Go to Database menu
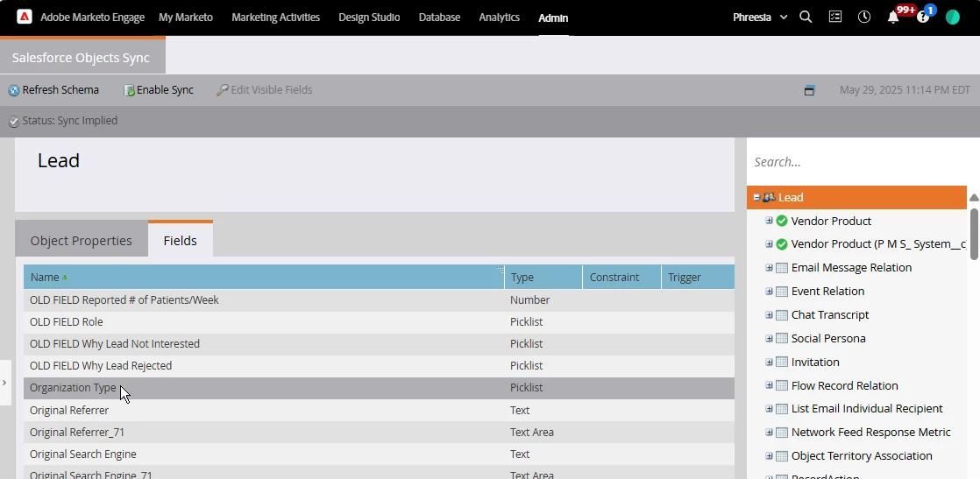 click(439, 18)
